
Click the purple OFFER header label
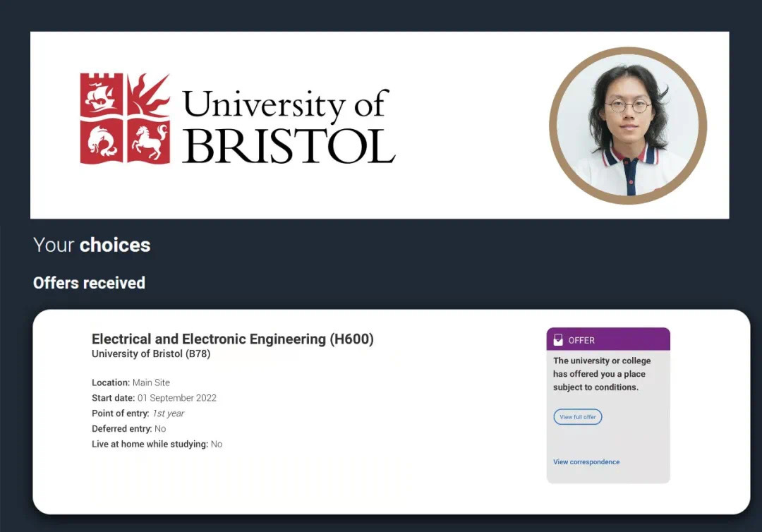coord(608,339)
